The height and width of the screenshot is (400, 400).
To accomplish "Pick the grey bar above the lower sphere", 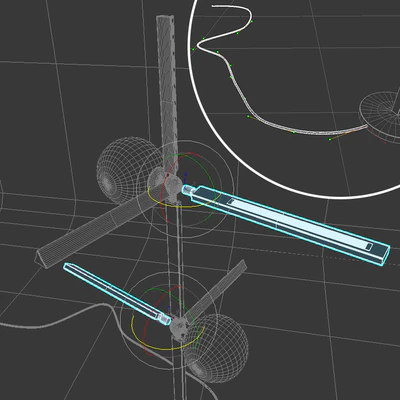I will point(217,291).
